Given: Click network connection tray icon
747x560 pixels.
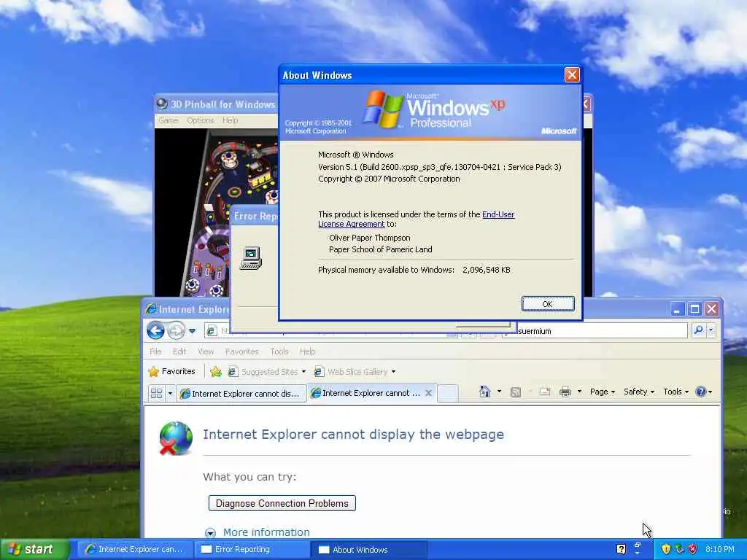Looking at the screenshot, I should [x=679, y=550].
